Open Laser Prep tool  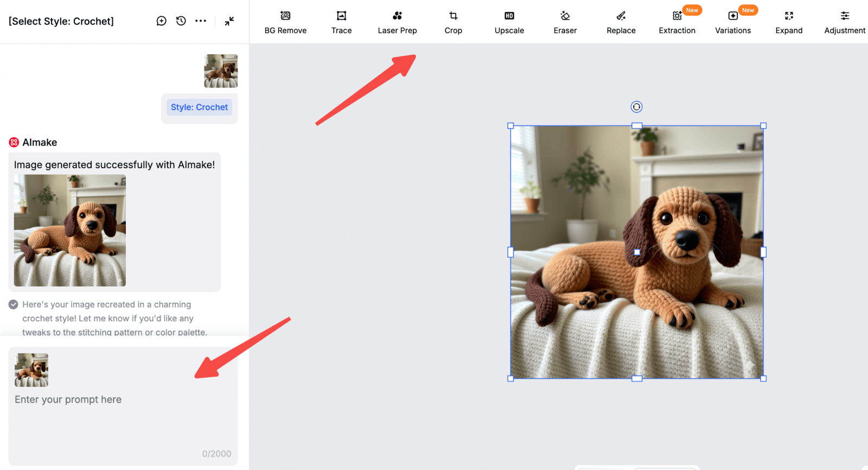coord(397,22)
